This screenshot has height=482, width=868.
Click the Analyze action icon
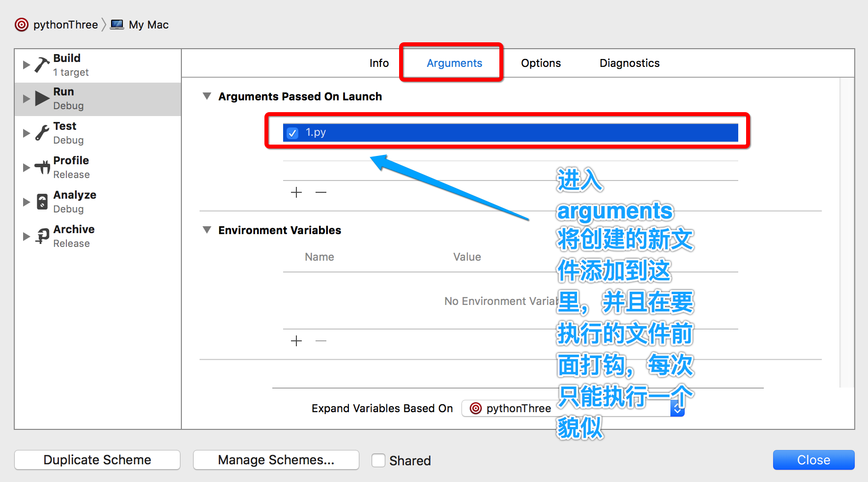pos(42,202)
